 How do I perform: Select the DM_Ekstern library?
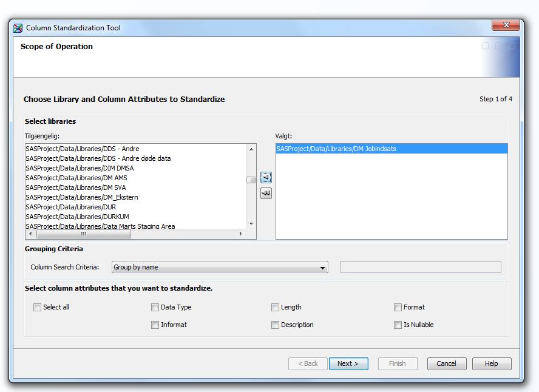point(136,197)
